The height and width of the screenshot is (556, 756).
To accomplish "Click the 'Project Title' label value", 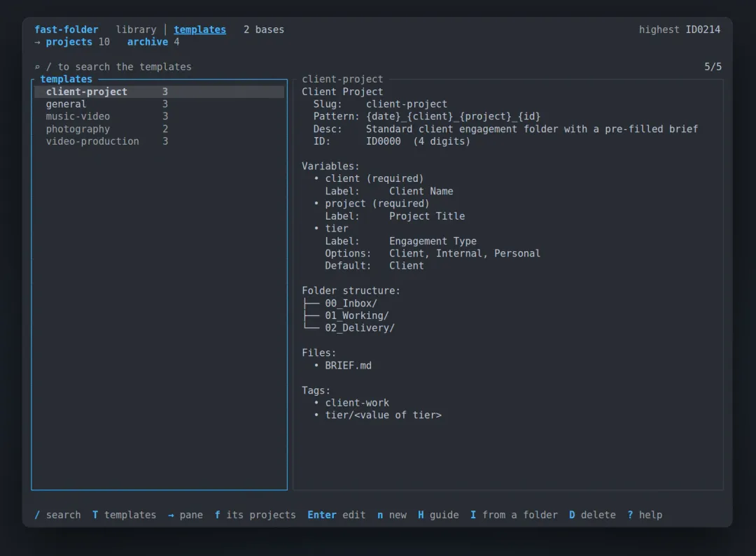I will pyautogui.click(x=427, y=216).
